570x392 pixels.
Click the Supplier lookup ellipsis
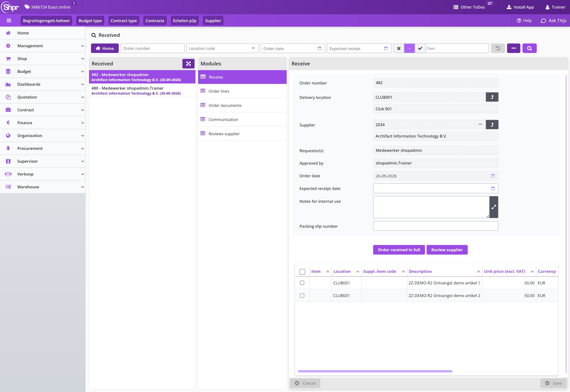point(480,125)
